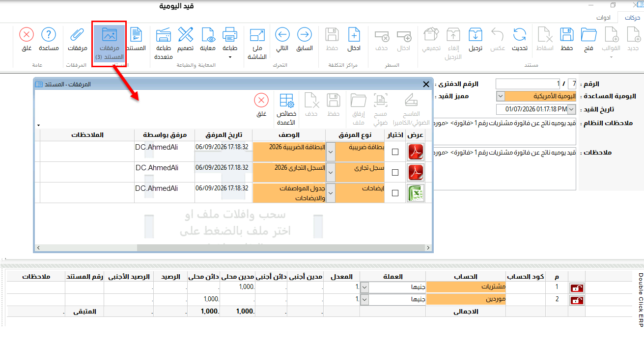The height and width of the screenshot is (339, 644).
Task: Open column properties (خصائص الأعمدة) in attachments
Action: click(x=286, y=106)
